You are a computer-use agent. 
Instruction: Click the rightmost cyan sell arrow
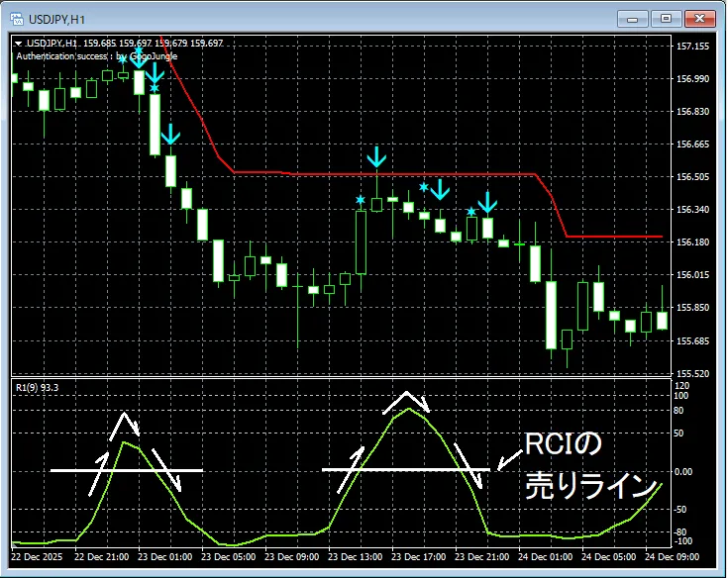pyautogui.click(x=486, y=205)
